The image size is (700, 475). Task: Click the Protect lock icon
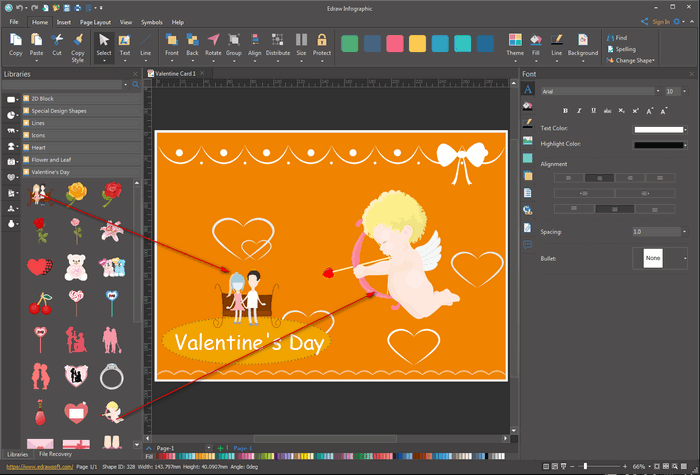pos(321,40)
